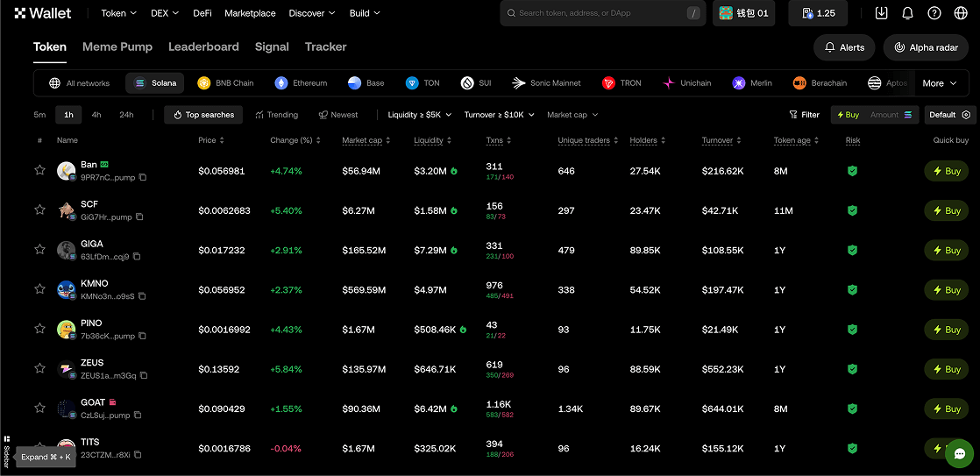Screen dimensions: 980x476
Task: Open the help question mark icon
Action: 934,13
